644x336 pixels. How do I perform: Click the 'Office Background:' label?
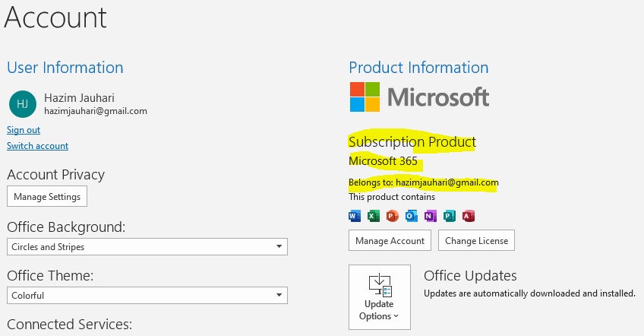(66, 227)
